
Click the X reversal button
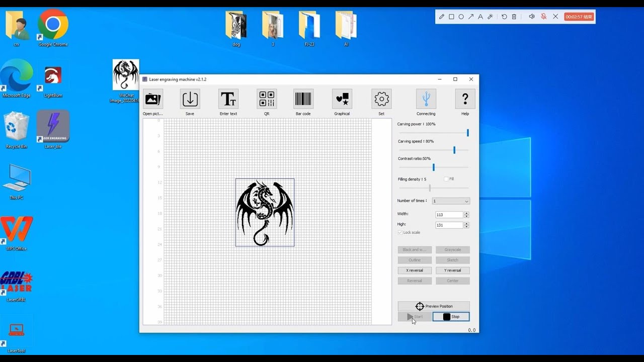(415, 270)
